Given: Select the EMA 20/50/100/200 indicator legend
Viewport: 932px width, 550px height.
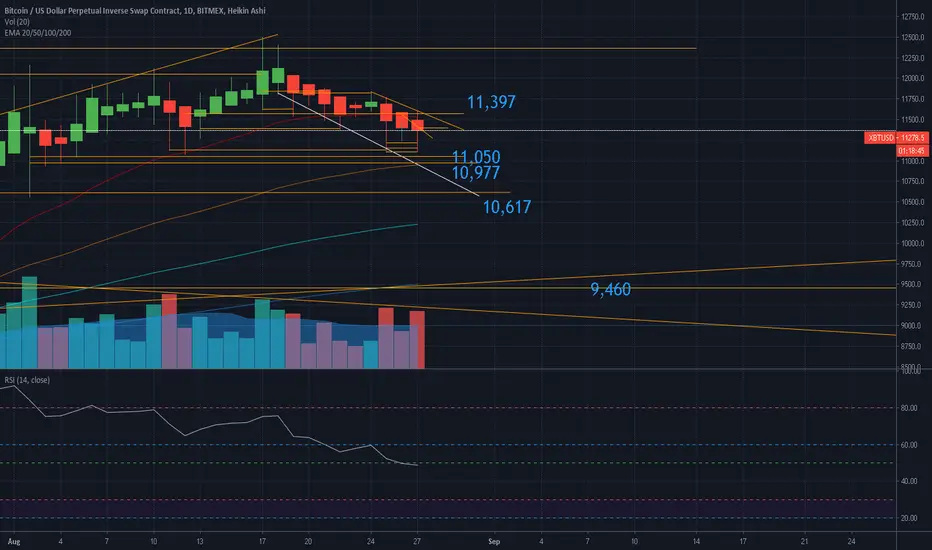Looking at the screenshot, I should (x=37, y=33).
